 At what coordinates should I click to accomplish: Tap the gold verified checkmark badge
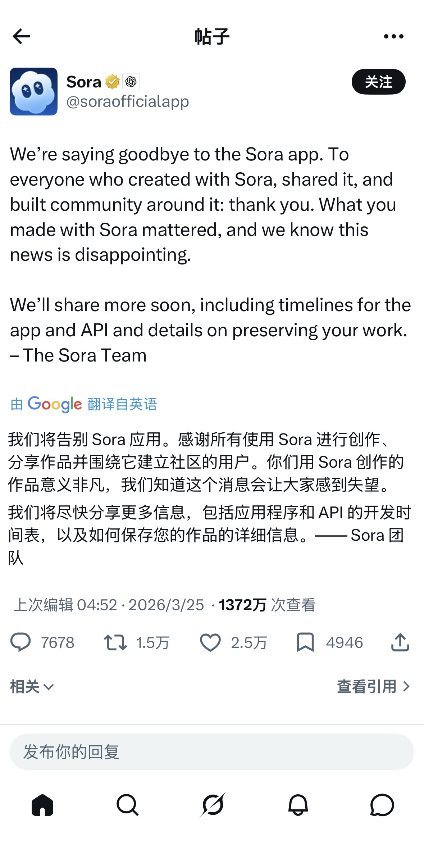coord(113,82)
